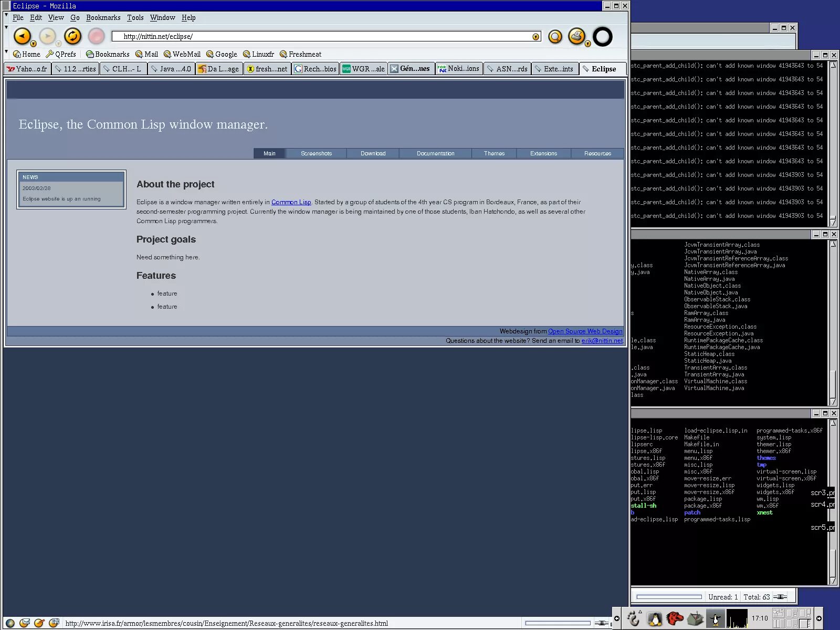Follow the Common Lisp link

click(291, 202)
